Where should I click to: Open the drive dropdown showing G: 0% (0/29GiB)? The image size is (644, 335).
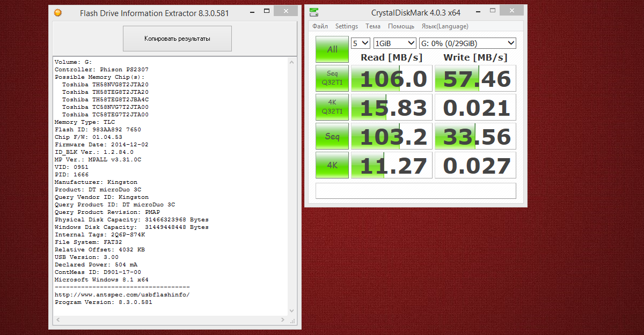pos(467,43)
